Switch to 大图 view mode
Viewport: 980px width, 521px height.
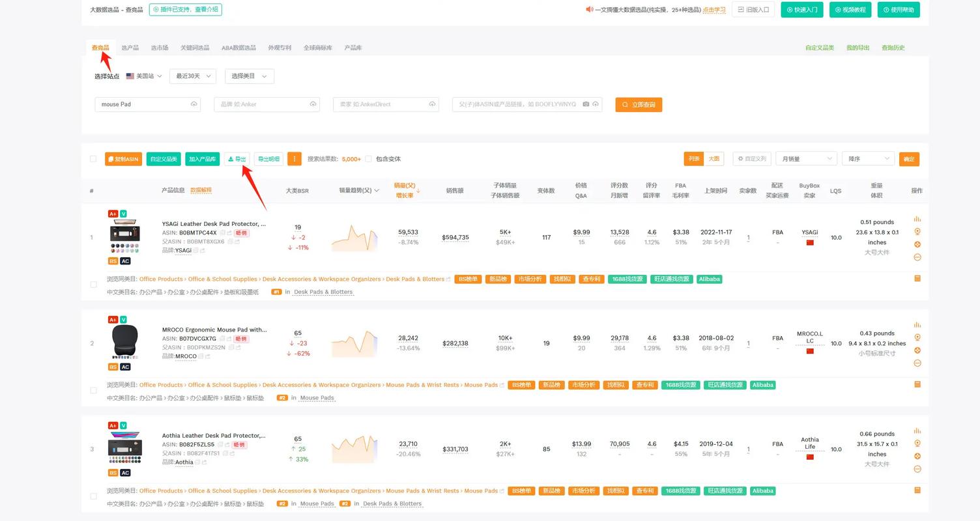pyautogui.click(x=714, y=159)
